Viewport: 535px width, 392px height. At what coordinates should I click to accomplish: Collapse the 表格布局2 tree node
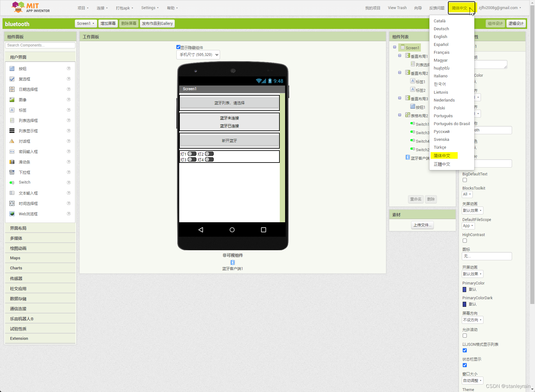[x=400, y=115]
